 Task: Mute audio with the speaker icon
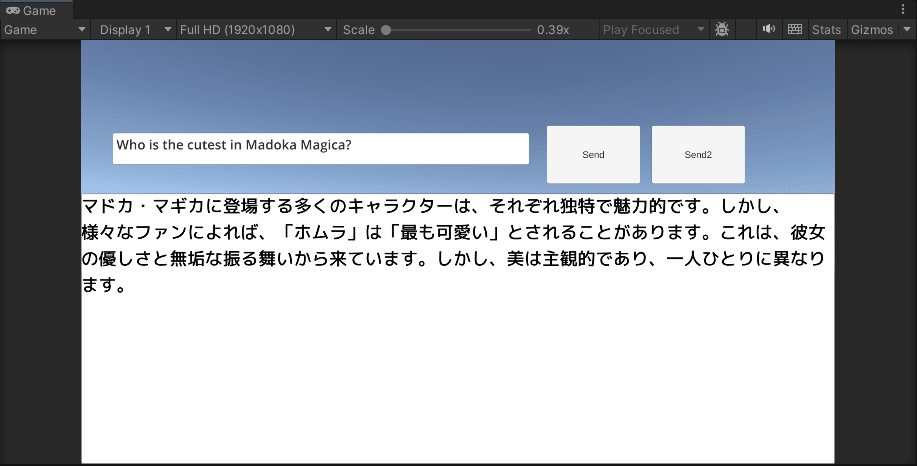tap(768, 29)
